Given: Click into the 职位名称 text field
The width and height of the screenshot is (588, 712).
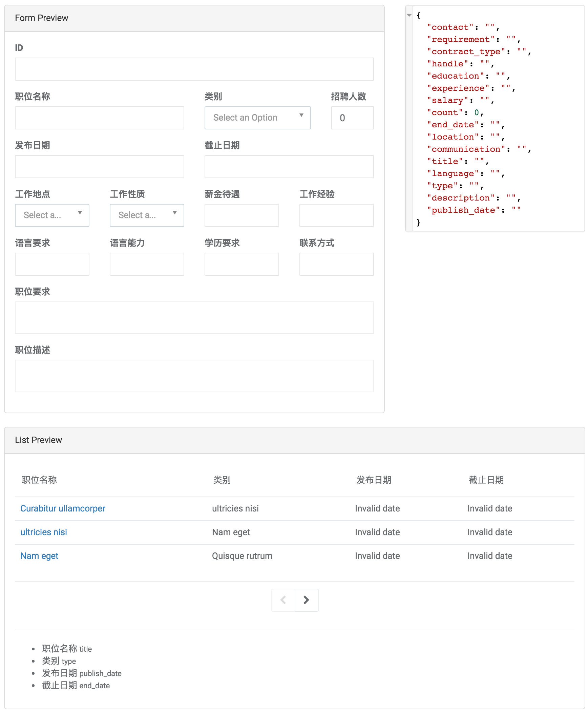Looking at the screenshot, I should tap(100, 118).
